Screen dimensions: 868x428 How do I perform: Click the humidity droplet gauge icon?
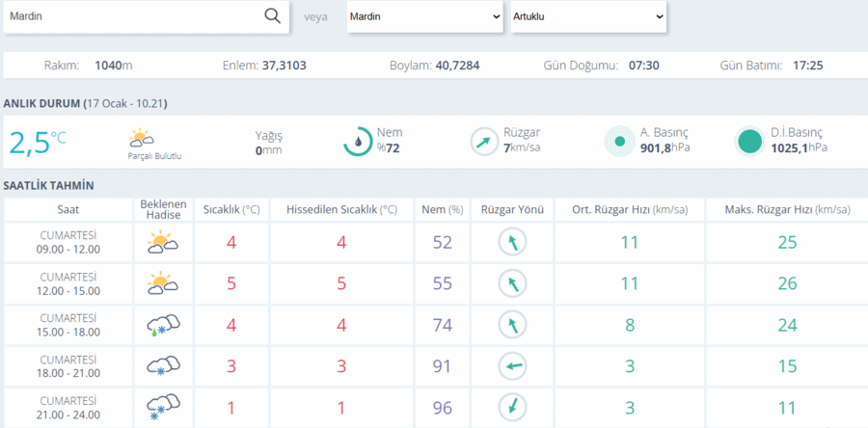point(358,142)
